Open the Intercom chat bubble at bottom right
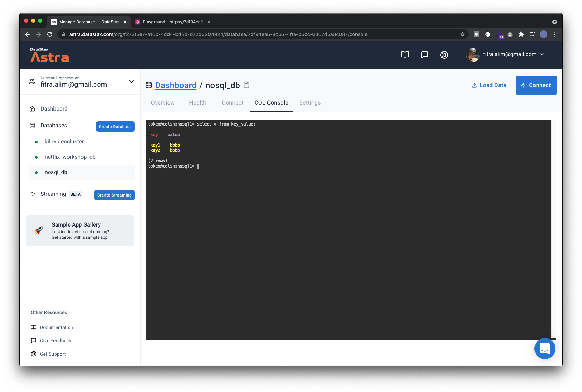Screen dimensions: 582x392 coord(545,348)
